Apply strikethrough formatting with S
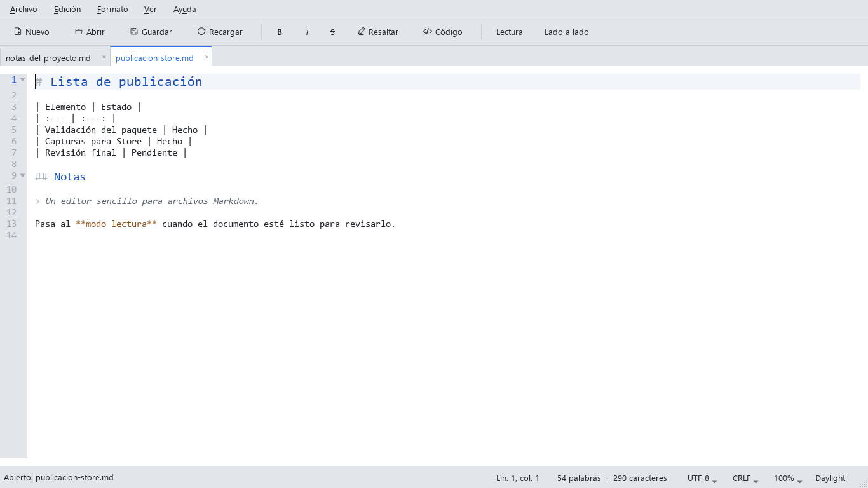 (x=332, y=32)
